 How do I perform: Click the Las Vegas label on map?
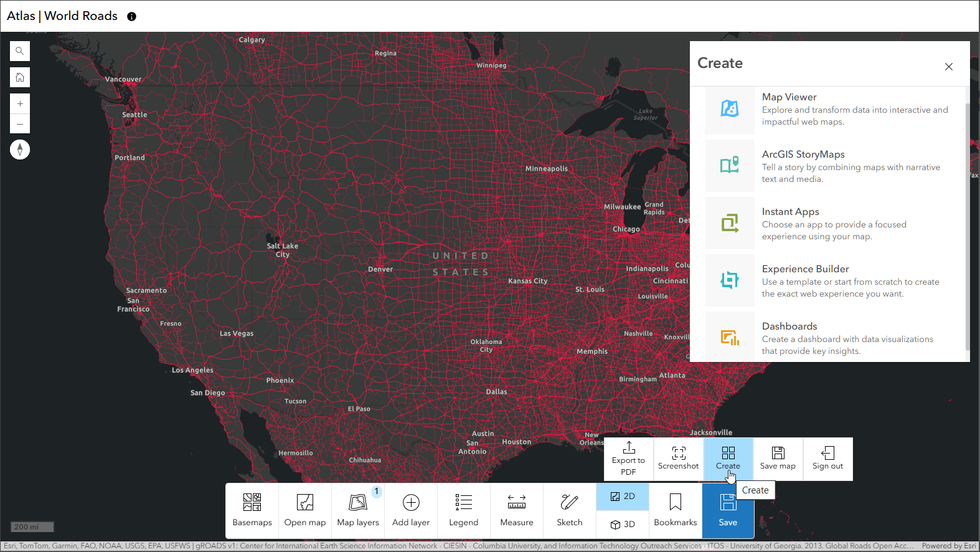[237, 334]
